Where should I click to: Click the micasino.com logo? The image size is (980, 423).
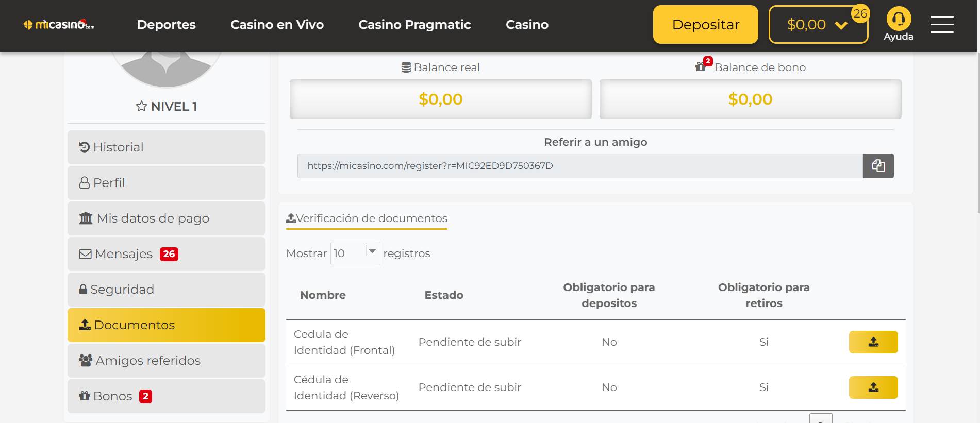pos(59,24)
